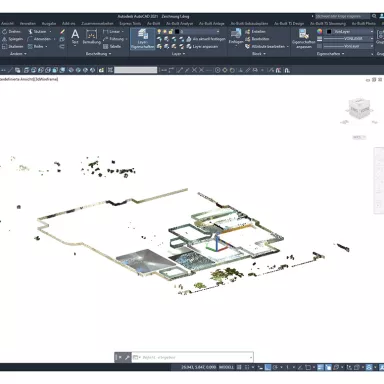The image size is (384, 384).
Task: Click the coordinates readout in status bar
Action: pyautogui.click(x=198, y=367)
